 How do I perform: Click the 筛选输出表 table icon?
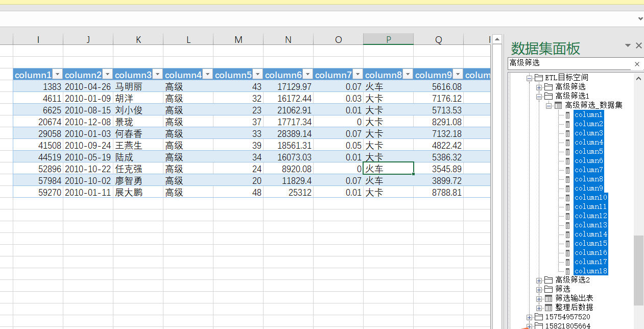click(x=548, y=298)
